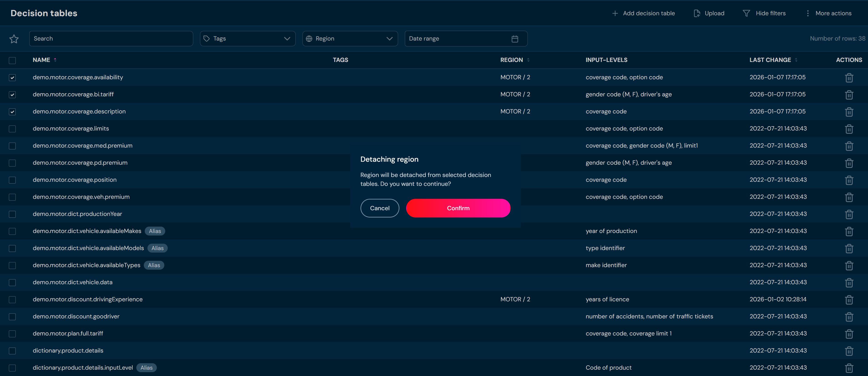
Task: Click Add decision table
Action: (643, 13)
